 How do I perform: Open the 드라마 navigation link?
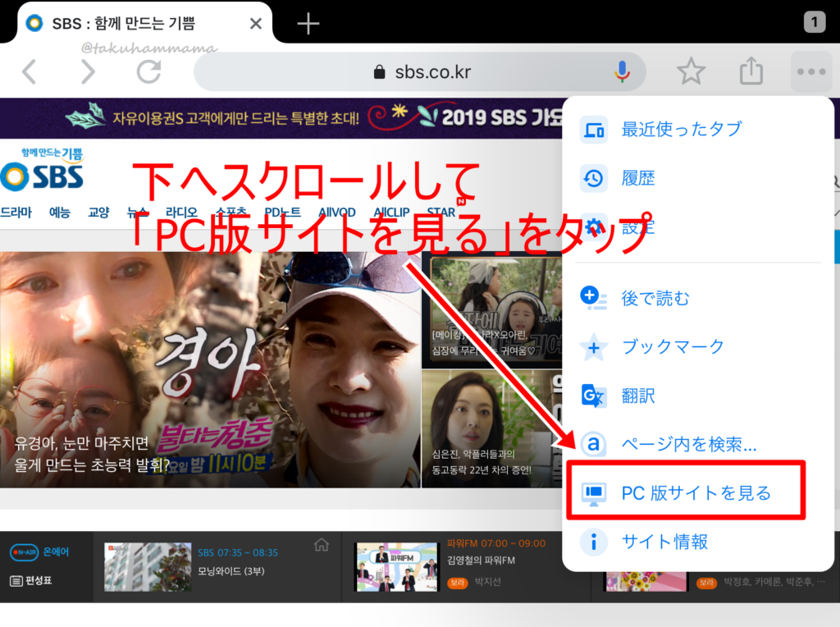[x=16, y=213]
